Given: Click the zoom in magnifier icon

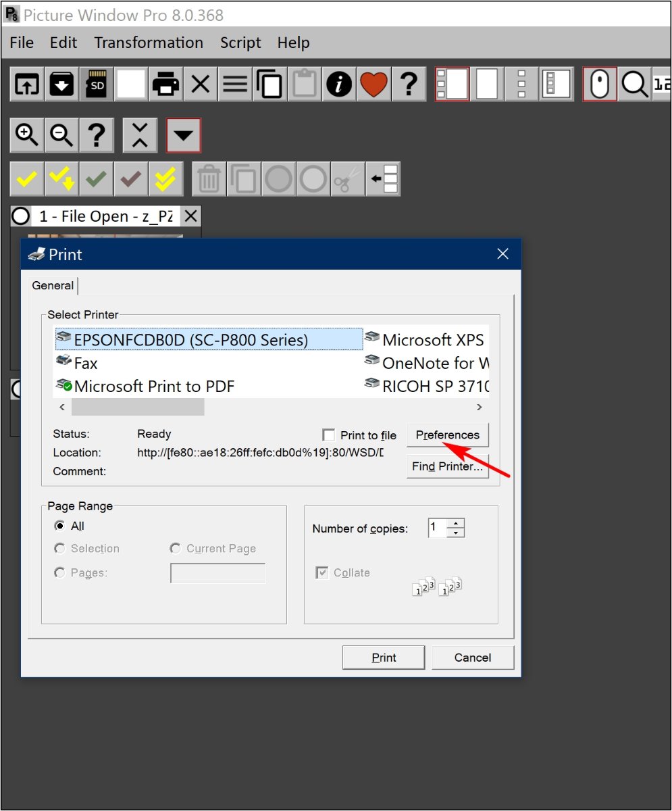Looking at the screenshot, I should click(27, 135).
